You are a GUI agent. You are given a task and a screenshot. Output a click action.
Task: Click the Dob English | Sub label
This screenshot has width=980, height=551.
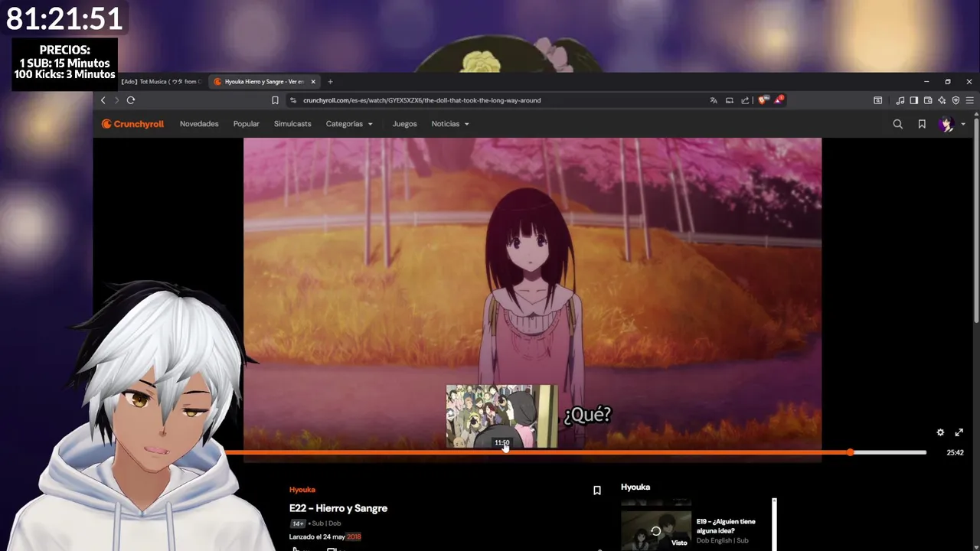point(722,541)
